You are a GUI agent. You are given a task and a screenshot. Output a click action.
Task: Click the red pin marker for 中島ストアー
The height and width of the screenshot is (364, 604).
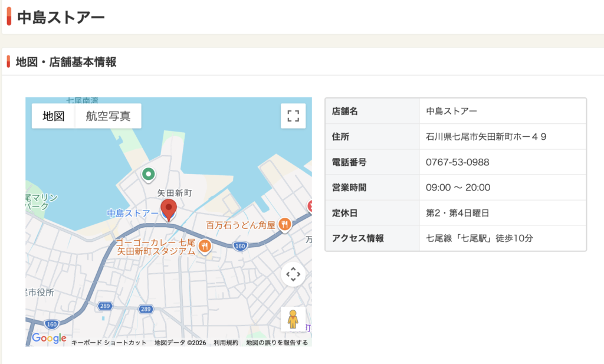coord(169,209)
